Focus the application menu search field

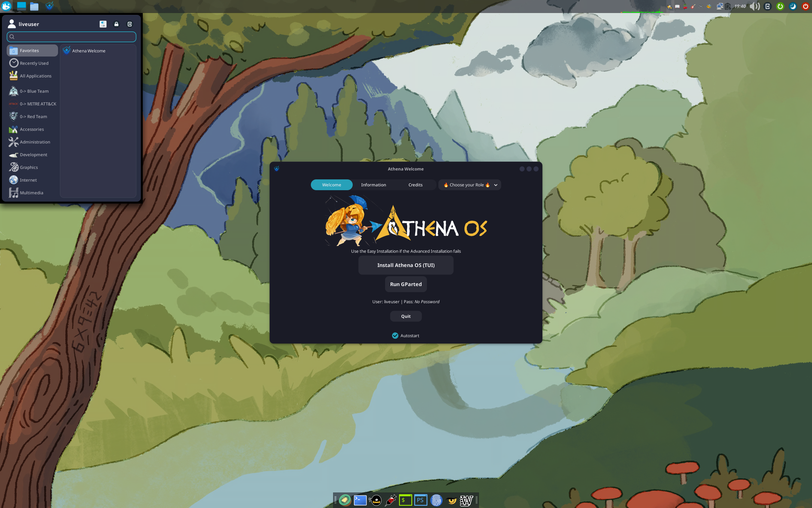coord(71,37)
